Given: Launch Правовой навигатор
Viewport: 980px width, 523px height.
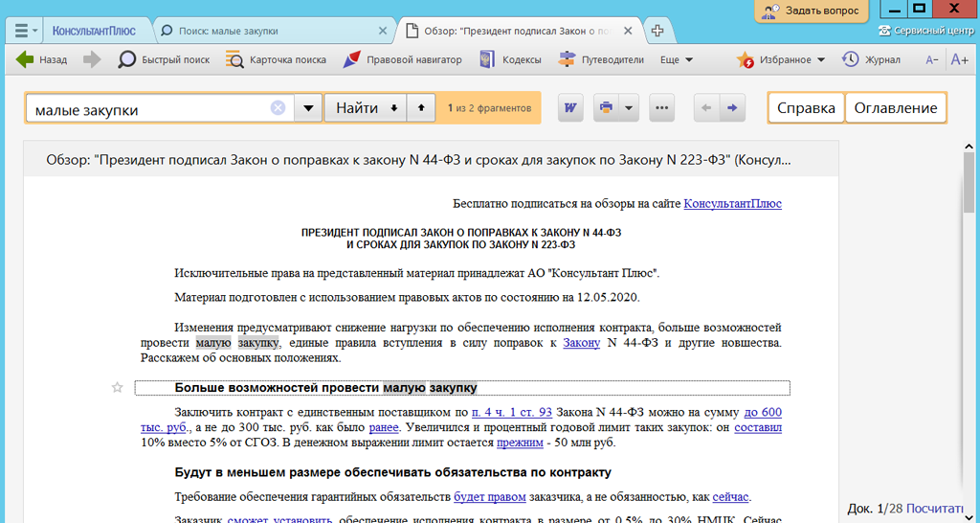Looking at the screenshot, I should click(x=403, y=60).
